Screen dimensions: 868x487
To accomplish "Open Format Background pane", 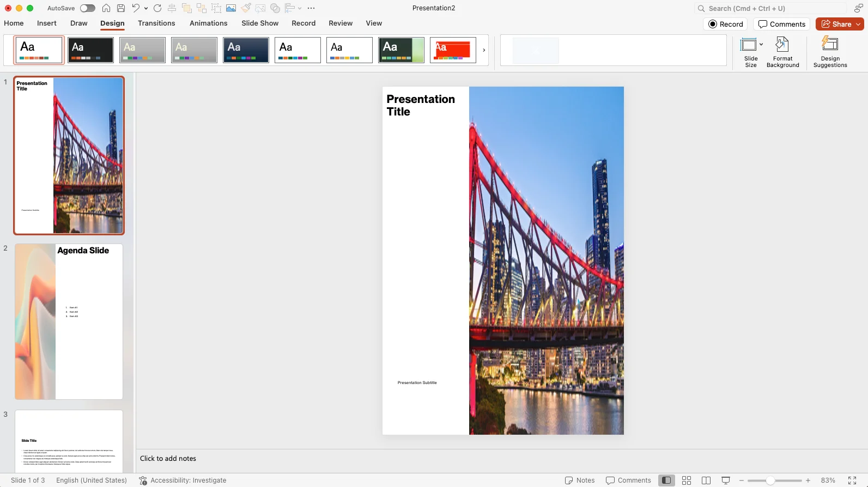I will tap(782, 52).
